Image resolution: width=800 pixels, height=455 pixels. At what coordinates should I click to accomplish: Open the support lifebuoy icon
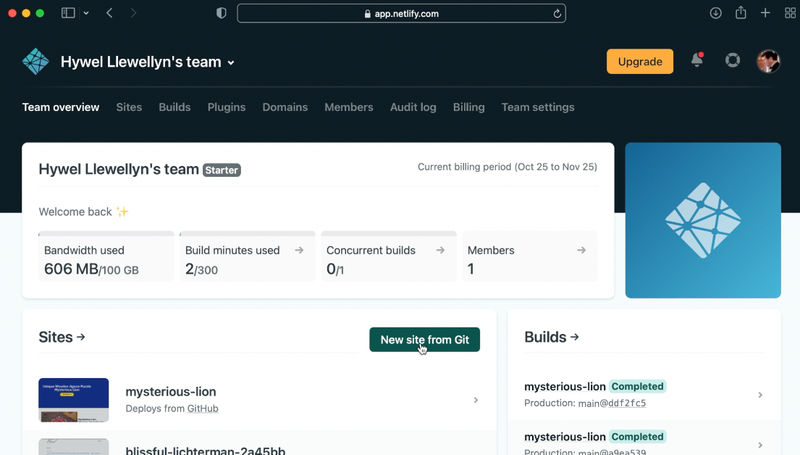coord(733,61)
